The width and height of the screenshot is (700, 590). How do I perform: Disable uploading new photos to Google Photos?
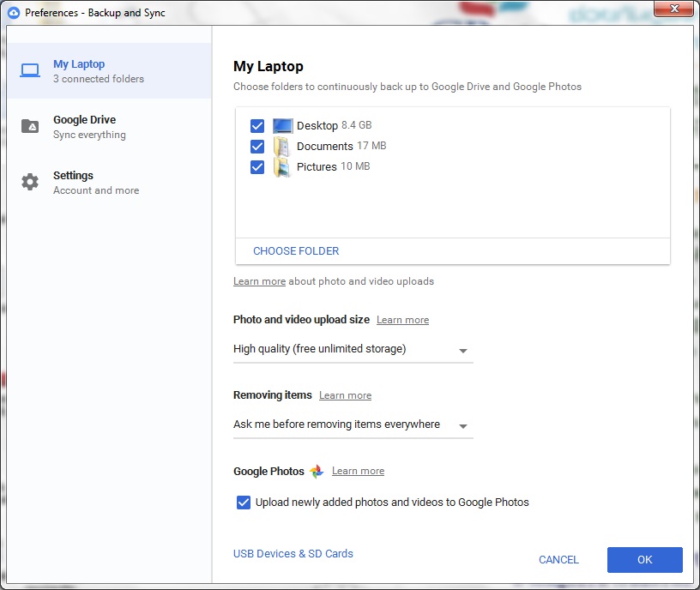(x=244, y=503)
